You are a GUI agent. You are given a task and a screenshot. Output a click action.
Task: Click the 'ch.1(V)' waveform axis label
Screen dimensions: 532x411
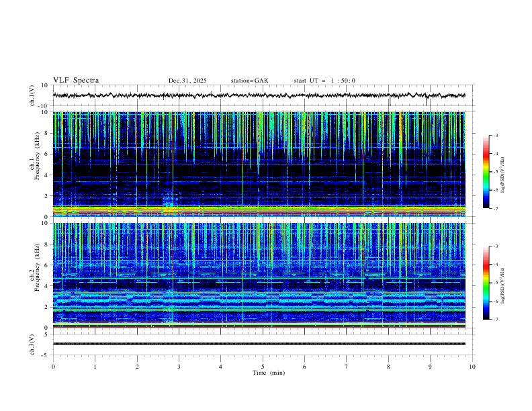click(32, 95)
